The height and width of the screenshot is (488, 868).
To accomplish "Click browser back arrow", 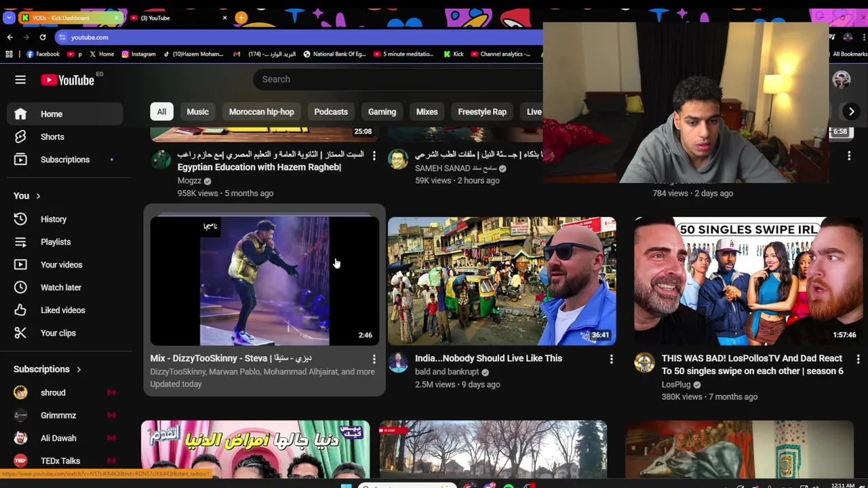I will click(x=9, y=37).
